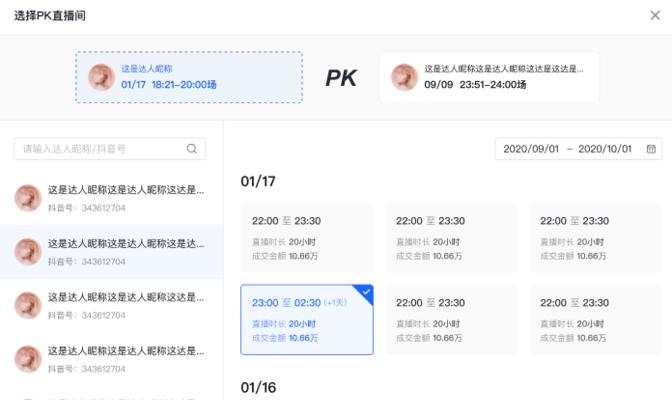Viewport: 672px width, 400px height.
Task: Select right PK slot 09/09 23:51-24:00场
Action: pyautogui.click(x=489, y=77)
